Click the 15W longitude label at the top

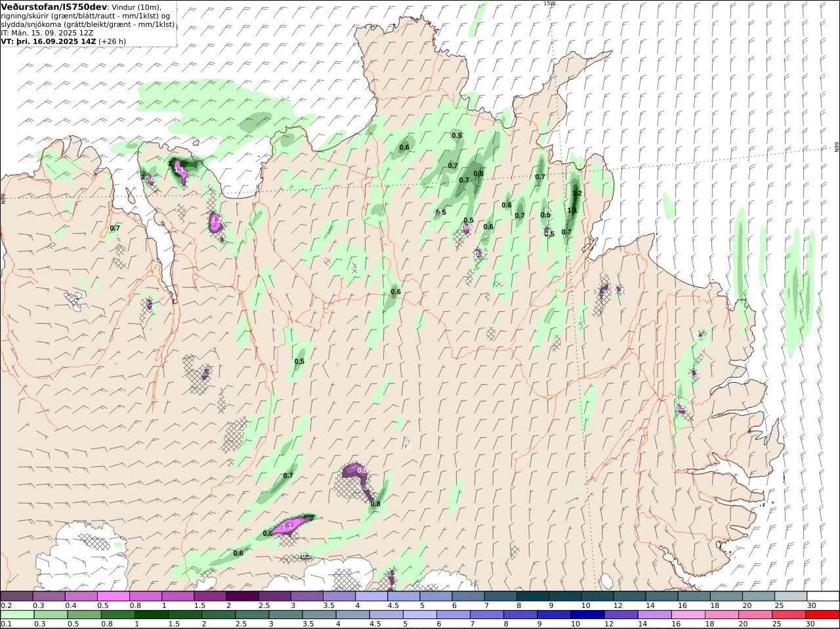click(549, 3)
